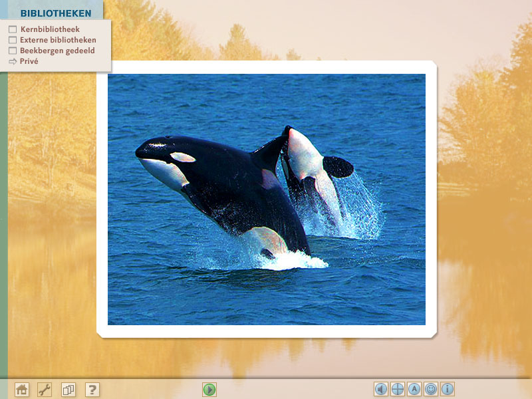Click the copy pages icon
Image resolution: width=532 pixels, height=399 pixels.
[68, 390]
